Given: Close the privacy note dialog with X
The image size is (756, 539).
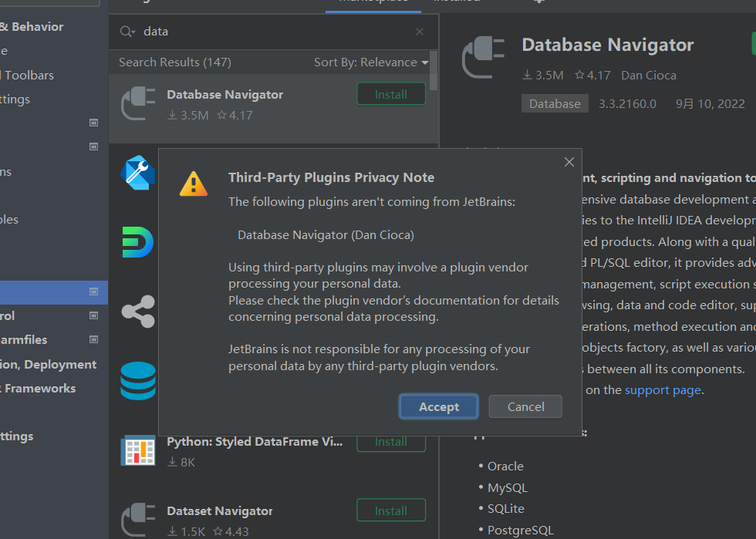Looking at the screenshot, I should (x=569, y=162).
